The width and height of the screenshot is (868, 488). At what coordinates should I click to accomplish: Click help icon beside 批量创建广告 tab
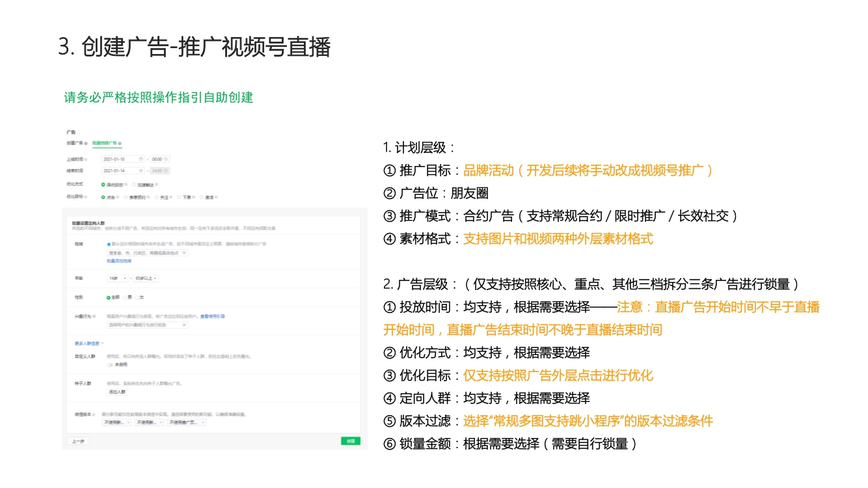120,143
